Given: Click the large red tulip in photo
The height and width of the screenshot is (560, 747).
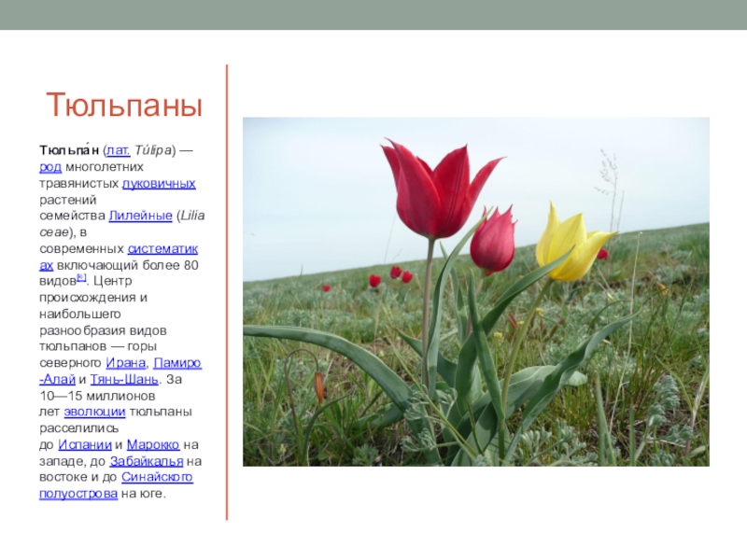Looking at the screenshot, I should [434, 191].
